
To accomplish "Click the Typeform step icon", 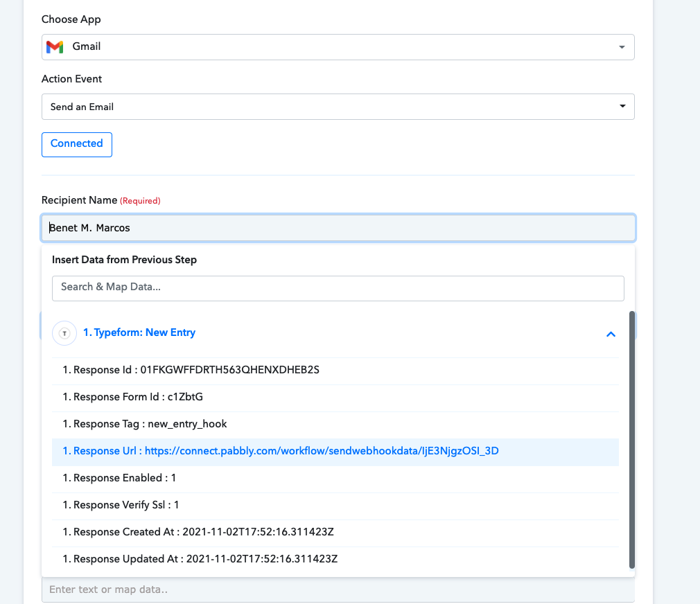I will pos(64,333).
